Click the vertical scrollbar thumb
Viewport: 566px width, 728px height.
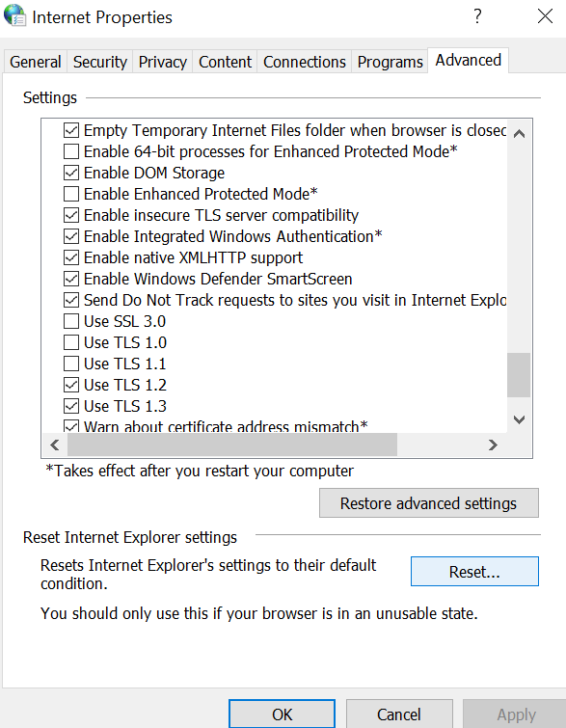click(519, 375)
